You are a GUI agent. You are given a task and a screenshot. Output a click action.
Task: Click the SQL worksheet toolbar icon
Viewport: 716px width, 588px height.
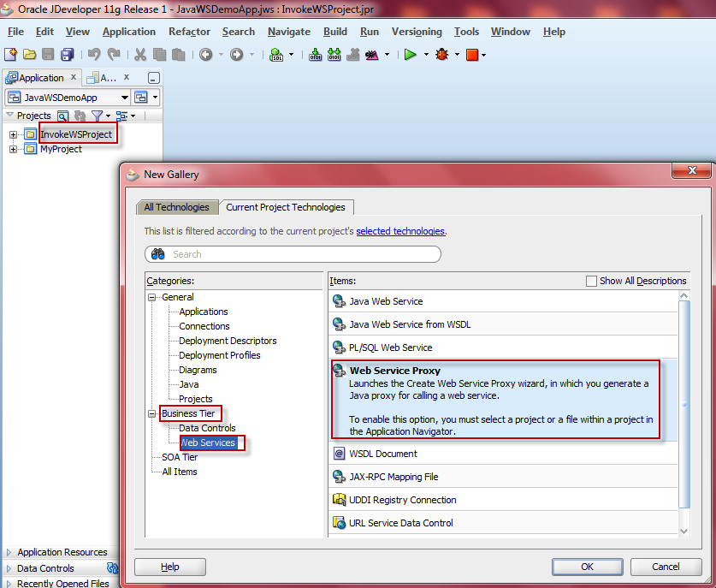276,55
